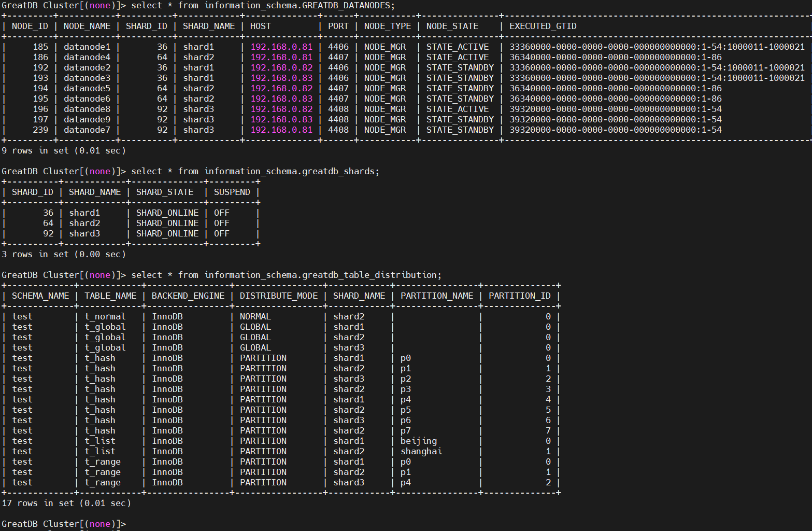Screen dimensions: 812x531
Task: Click partition p7 in t_hash rows
Action: click(406, 430)
